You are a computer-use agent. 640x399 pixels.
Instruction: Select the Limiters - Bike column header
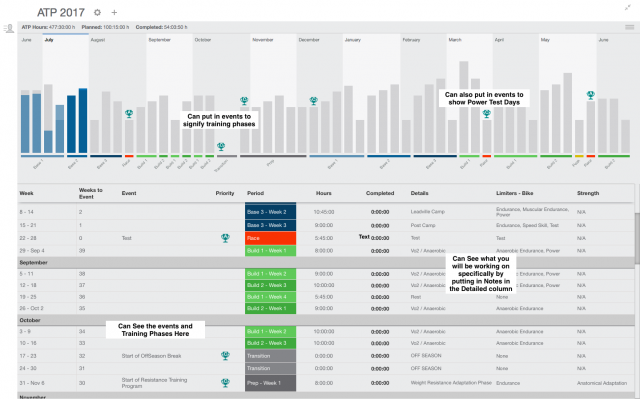(515, 193)
